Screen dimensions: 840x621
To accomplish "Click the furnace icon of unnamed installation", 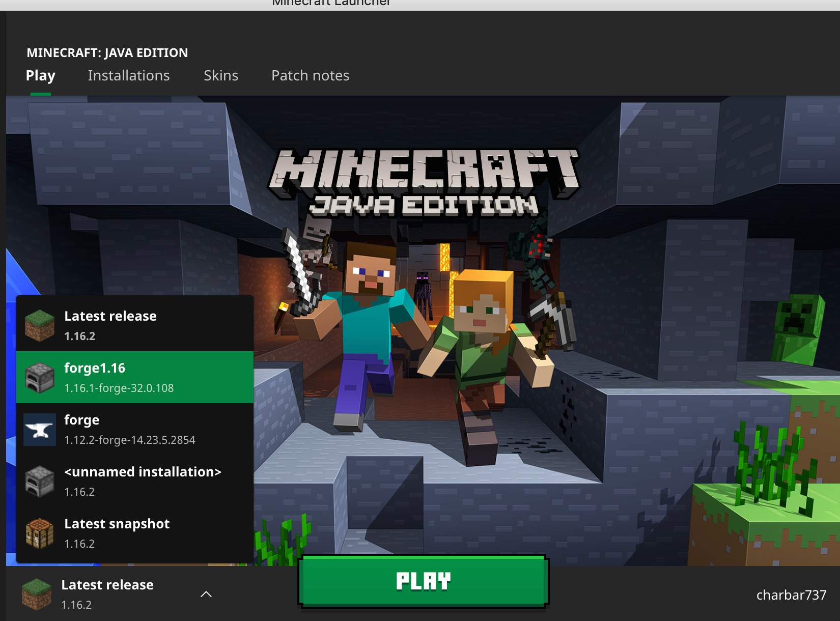I will tap(40, 482).
